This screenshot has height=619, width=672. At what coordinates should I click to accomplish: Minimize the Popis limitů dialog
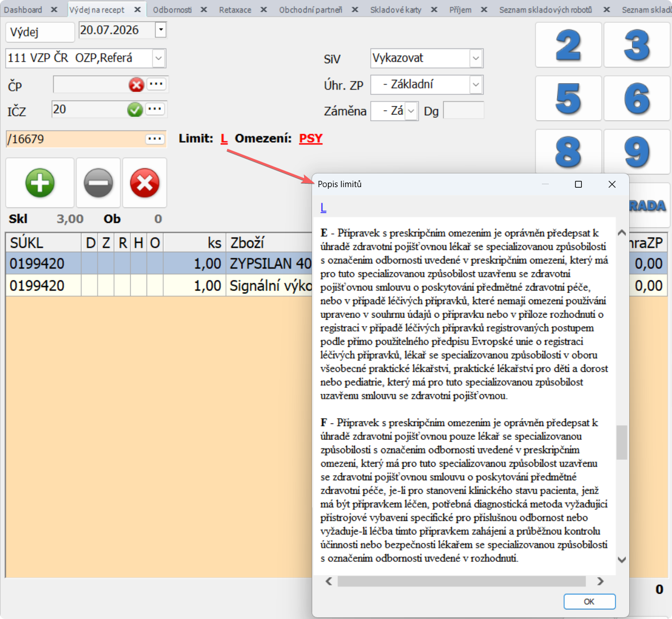(x=545, y=184)
